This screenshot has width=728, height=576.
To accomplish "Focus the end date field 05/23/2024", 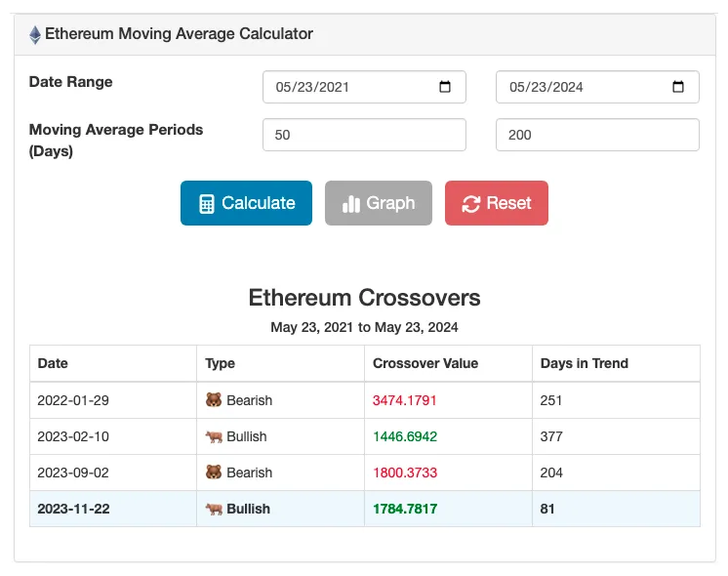I will coord(597,87).
